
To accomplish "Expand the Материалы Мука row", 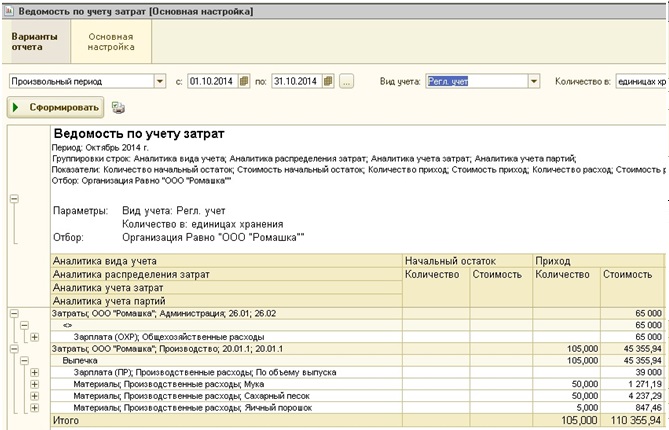I will [35, 384].
